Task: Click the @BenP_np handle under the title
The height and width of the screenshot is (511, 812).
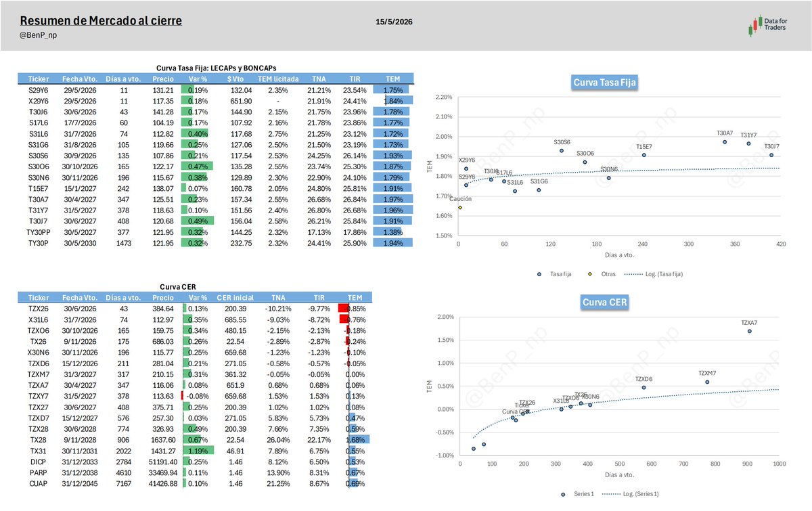Action: pyautogui.click(x=39, y=35)
